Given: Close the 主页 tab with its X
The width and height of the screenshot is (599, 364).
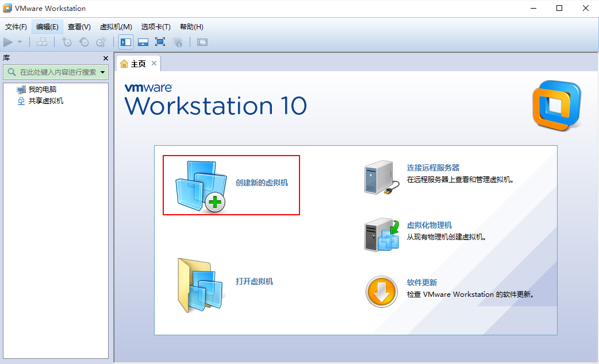Looking at the screenshot, I should (x=154, y=63).
